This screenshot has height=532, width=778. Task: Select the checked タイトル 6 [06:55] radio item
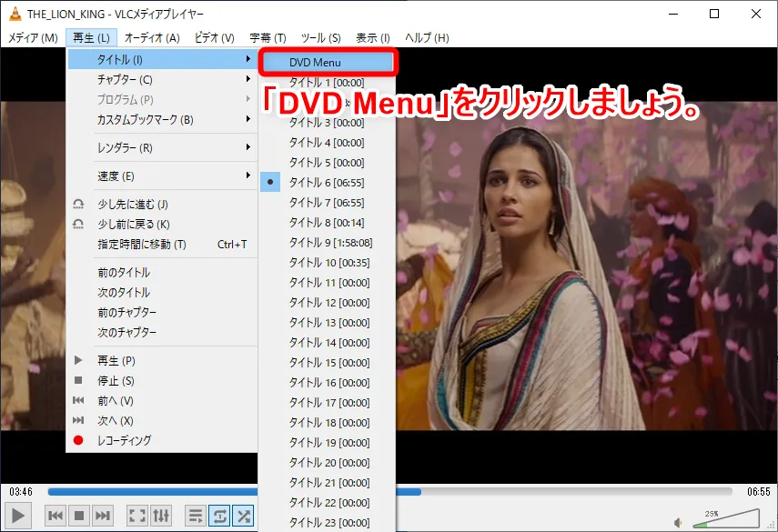[327, 183]
